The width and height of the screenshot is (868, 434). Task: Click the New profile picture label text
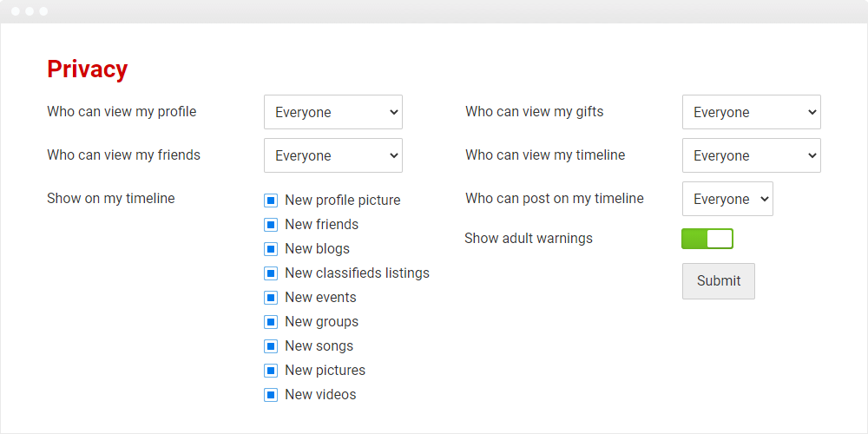[x=343, y=200]
